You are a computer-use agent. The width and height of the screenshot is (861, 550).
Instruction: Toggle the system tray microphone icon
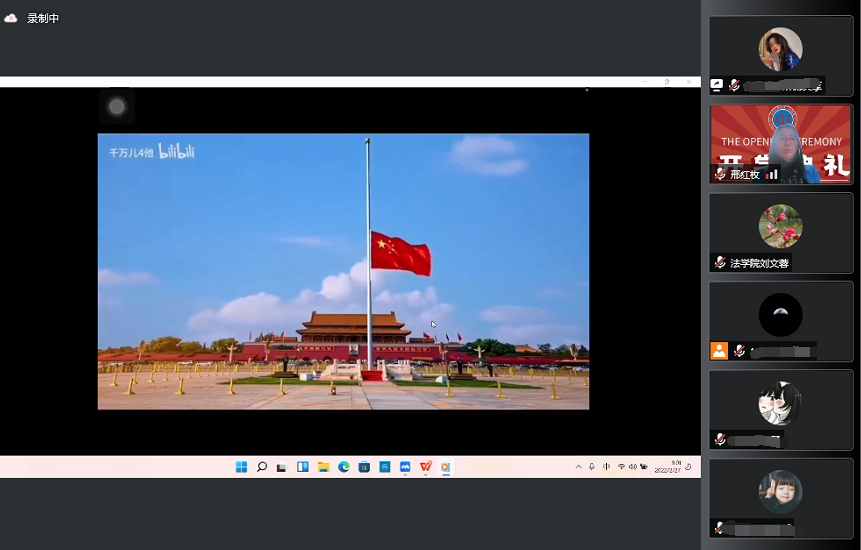592,467
